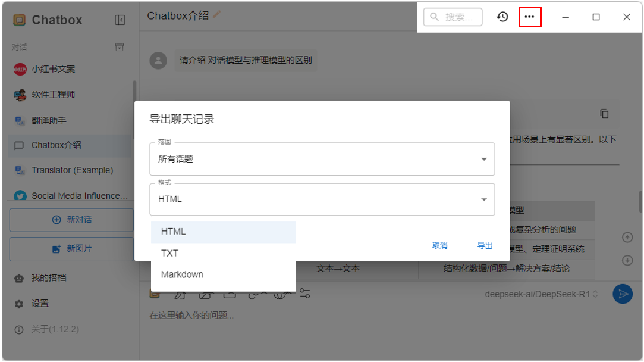Click the cell 结构化数据/问题→解决方案/结论

pos(507,269)
